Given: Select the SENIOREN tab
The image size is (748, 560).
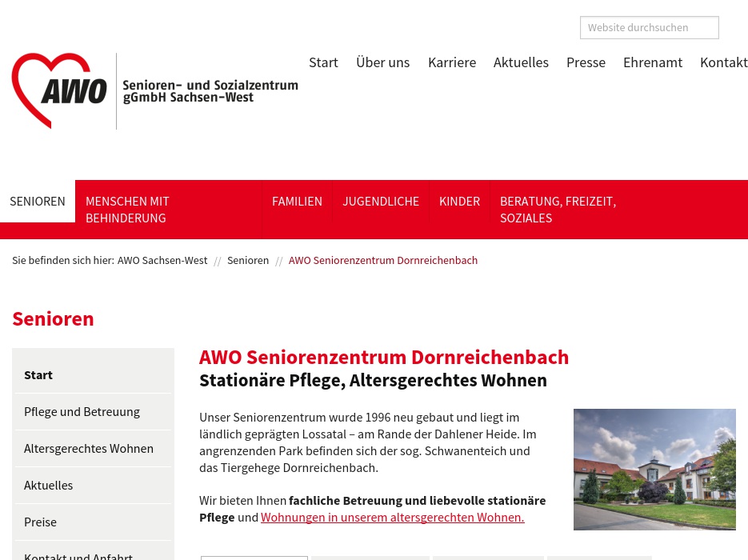Looking at the screenshot, I should point(38,201).
